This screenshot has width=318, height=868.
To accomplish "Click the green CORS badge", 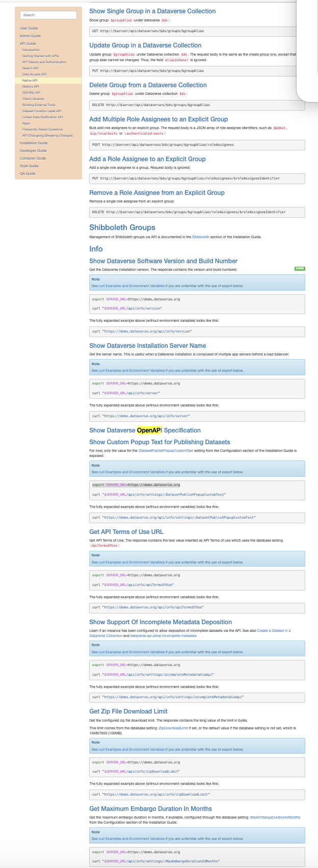I will 300,268.
